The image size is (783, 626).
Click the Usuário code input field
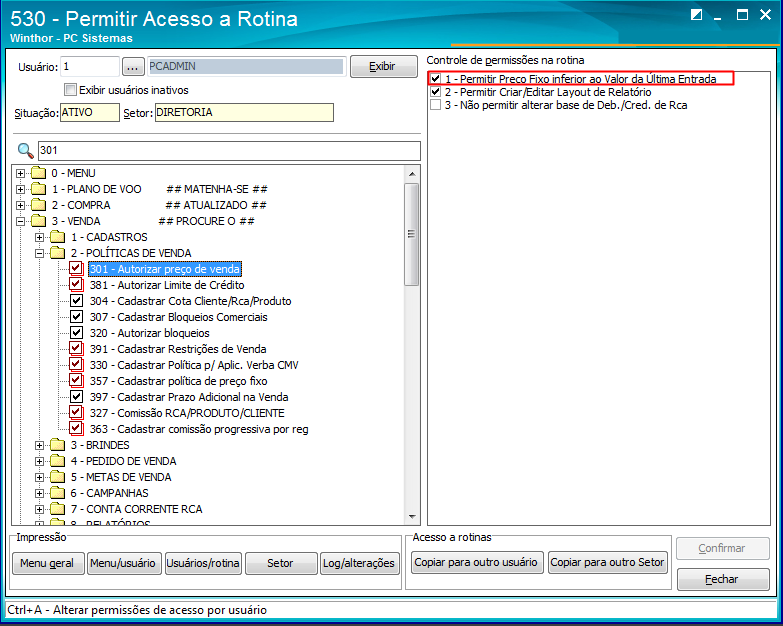(x=90, y=66)
